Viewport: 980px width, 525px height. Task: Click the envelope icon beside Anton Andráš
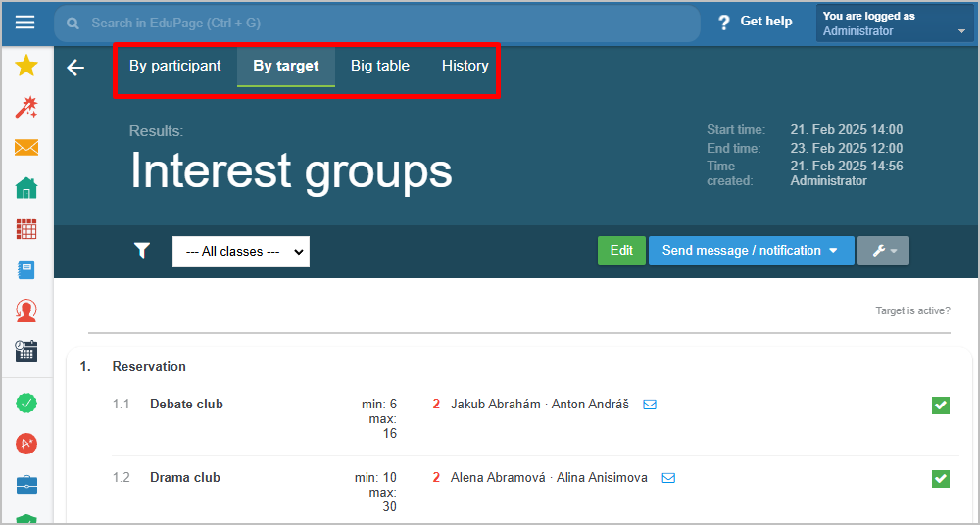650,405
